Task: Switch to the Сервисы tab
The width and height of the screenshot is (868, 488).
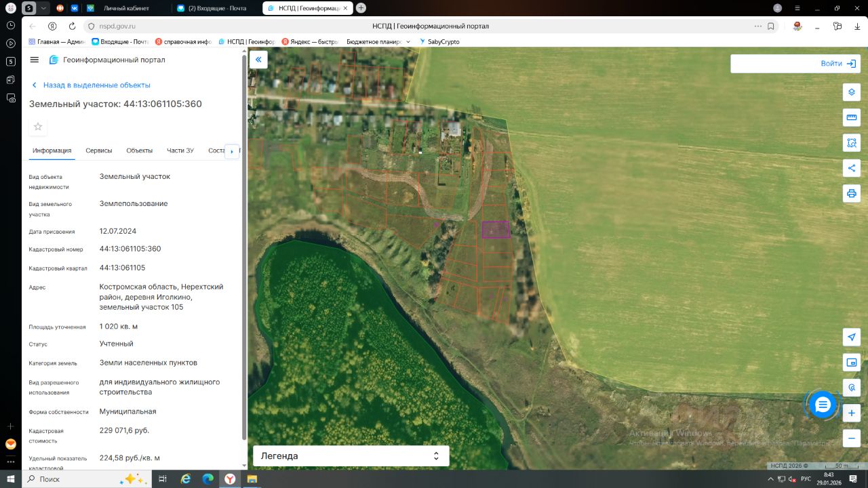Action: pos(99,150)
